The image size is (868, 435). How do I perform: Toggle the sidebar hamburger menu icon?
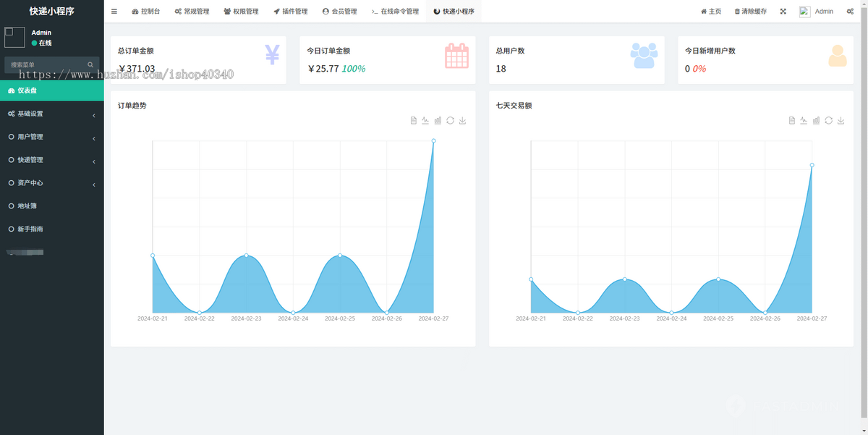click(114, 12)
